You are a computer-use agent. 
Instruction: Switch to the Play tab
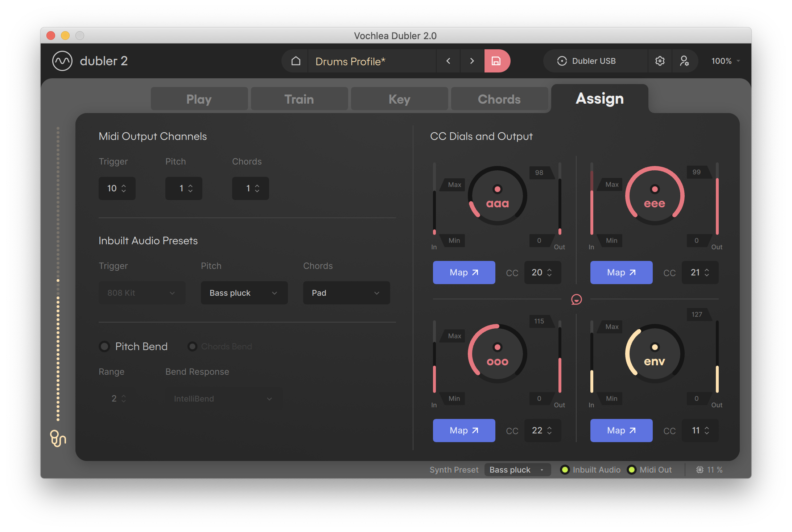[x=199, y=99]
